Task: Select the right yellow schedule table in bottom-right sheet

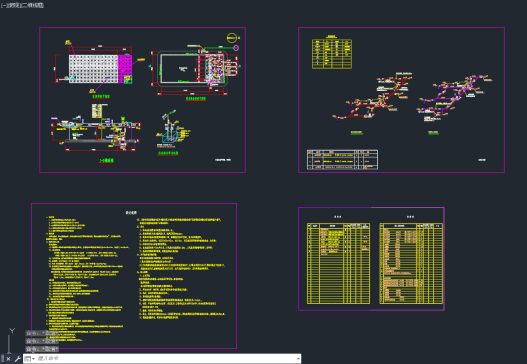Action: (411, 264)
